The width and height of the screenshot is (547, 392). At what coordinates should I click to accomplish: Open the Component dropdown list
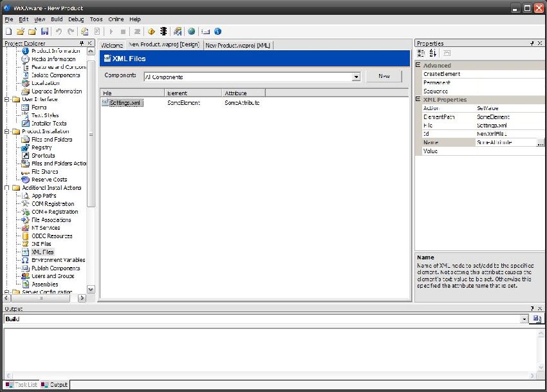pyautogui.click(x=356, y=77)
